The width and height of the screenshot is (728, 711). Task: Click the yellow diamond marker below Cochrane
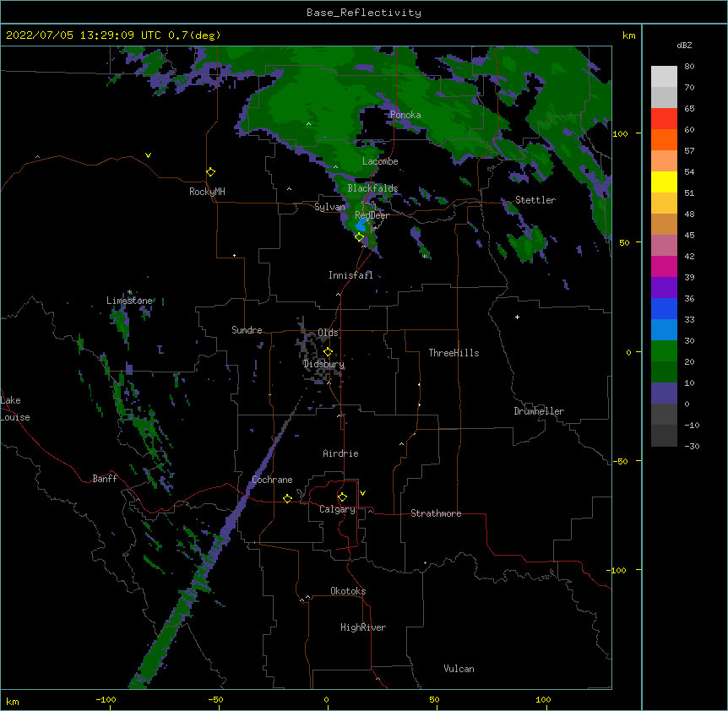point(287,498)
